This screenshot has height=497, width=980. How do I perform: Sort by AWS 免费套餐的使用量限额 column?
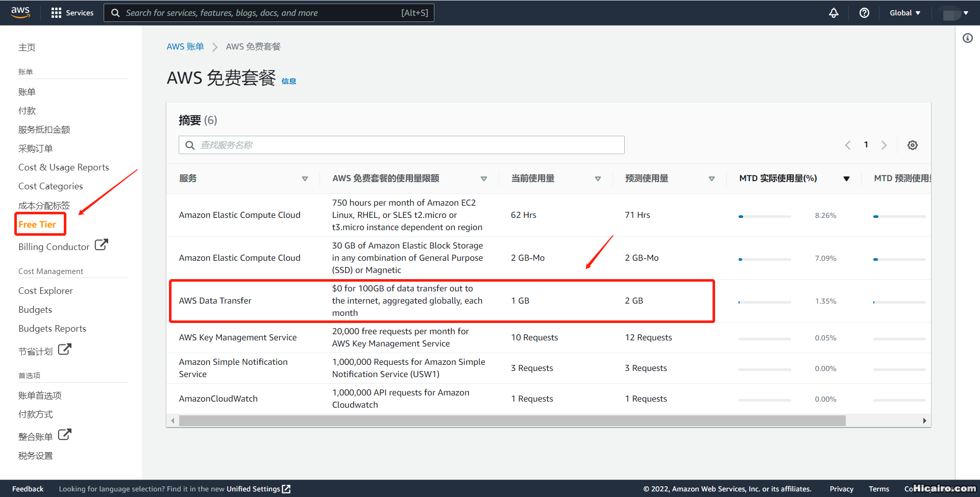484,179
